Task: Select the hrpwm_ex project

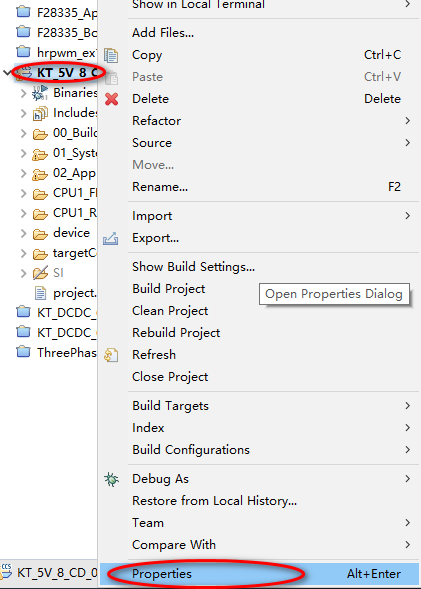Action: (56, 52)
